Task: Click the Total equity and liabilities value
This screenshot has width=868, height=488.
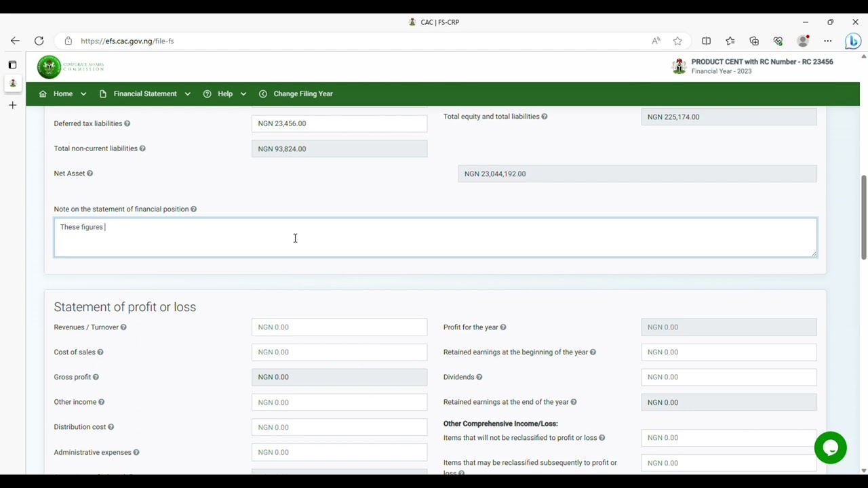Action: [729, 117]
